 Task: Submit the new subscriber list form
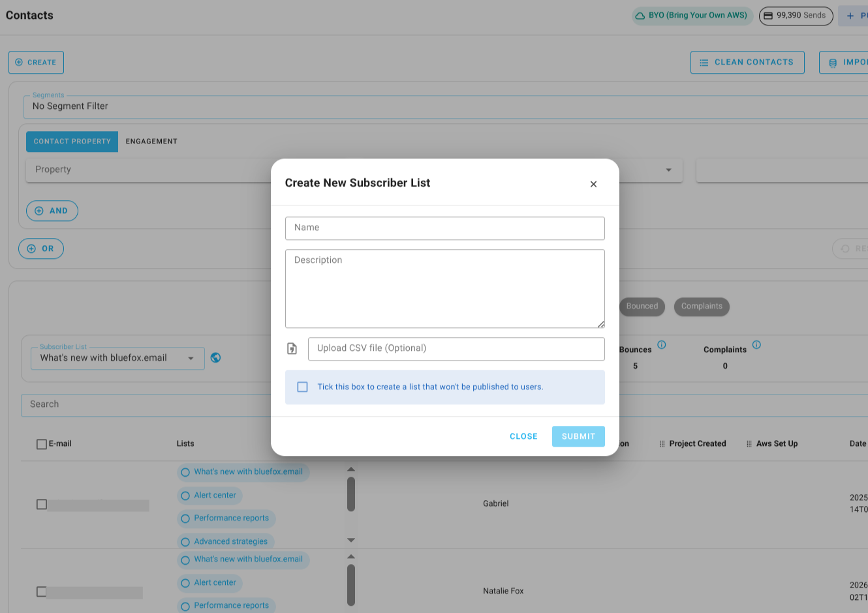tap(578, 436)
